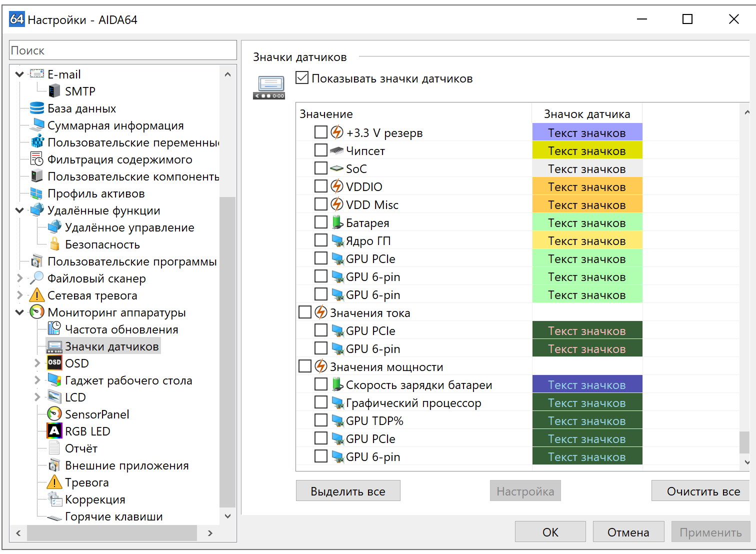Check the Чипсет checkbox
This screenshot has height=554, width=756.
(x=320, y=150)
